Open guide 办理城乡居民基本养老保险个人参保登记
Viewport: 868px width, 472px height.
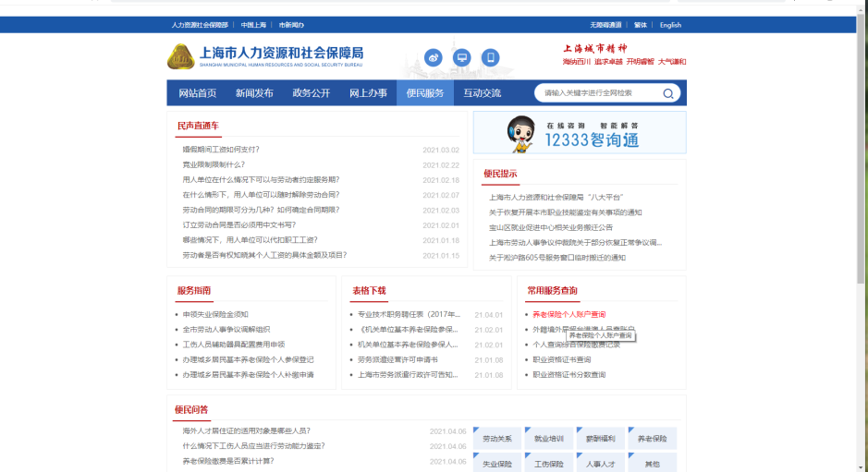click(x=248, y=359)
